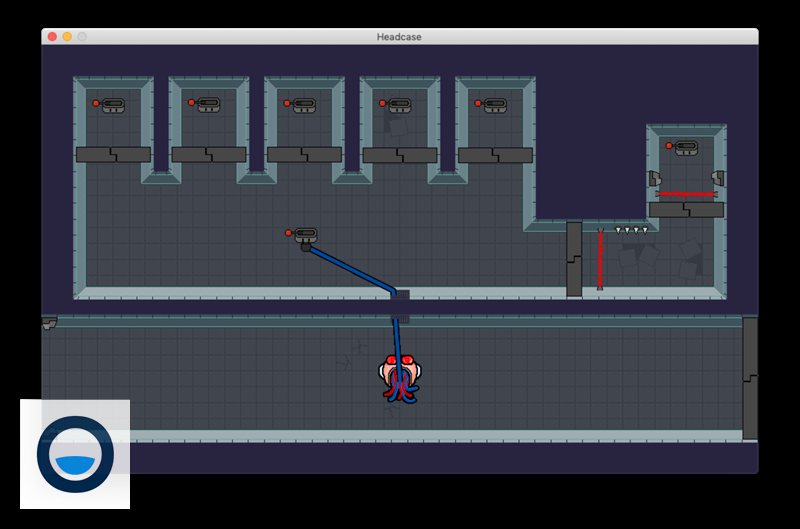Click the vertical door beside the red laser

(574, 259)
